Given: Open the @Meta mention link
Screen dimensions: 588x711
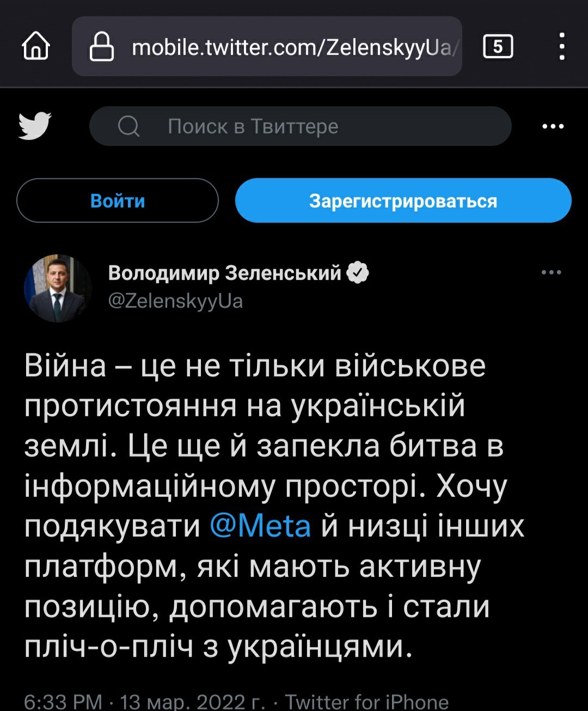Looking at the screenshot, I should [x=260, y=526].
